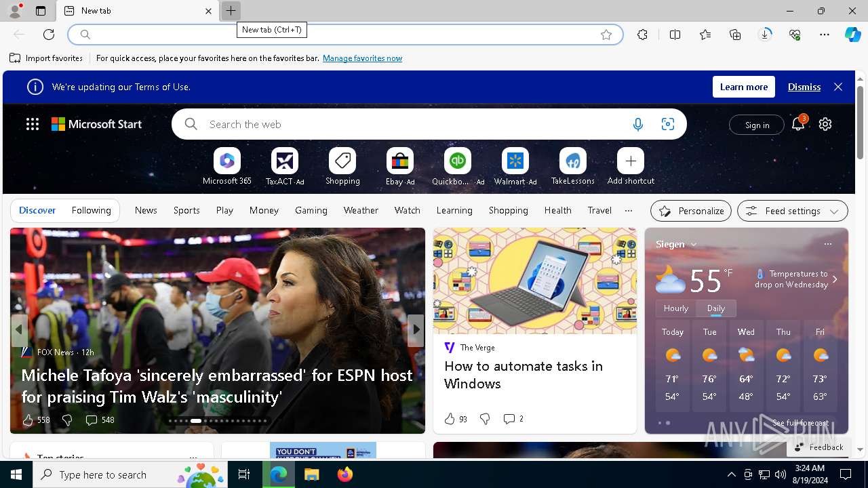This screenshot has height=488, width=868.
Task: Open the tab actions menu icon
Action: pos(41,11)
